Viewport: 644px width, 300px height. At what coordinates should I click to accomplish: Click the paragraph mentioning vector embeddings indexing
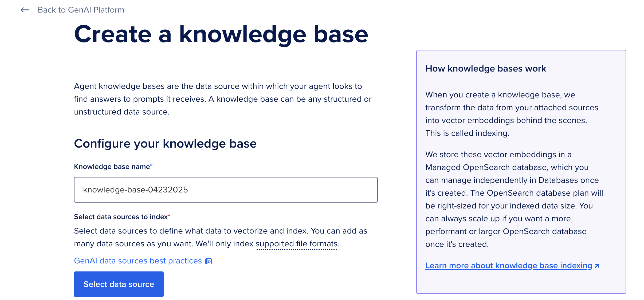click(512, 114)
